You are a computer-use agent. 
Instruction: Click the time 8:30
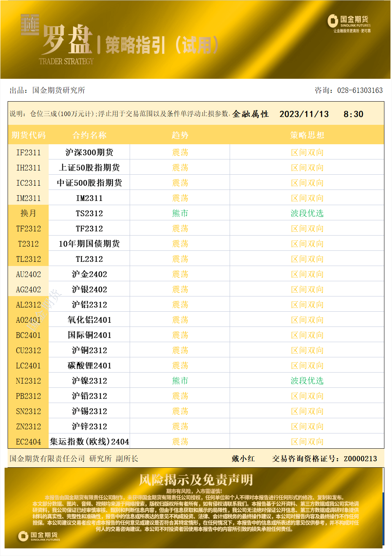click(x=354, y=114)
